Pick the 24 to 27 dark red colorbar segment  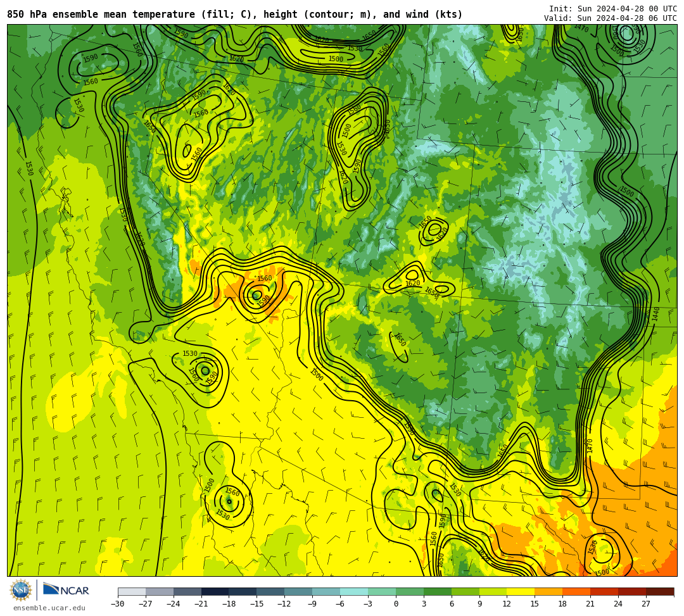pos(633,591)
